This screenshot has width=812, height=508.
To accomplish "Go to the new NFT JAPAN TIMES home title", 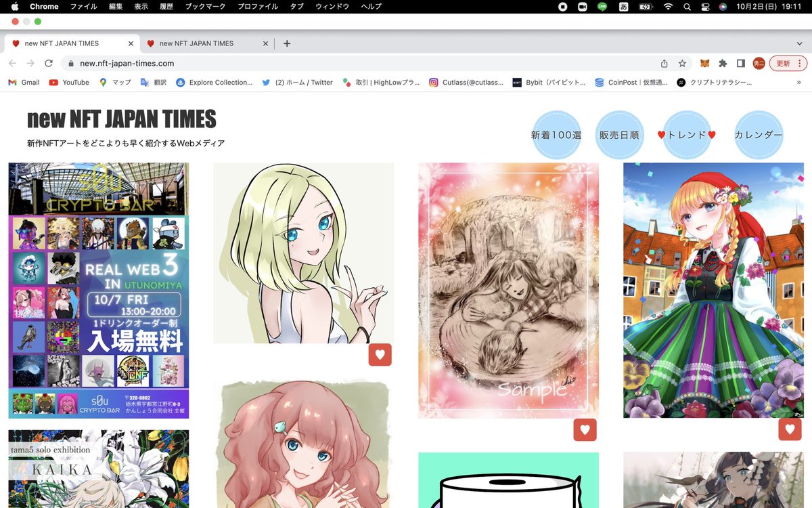I will point(122,119).
